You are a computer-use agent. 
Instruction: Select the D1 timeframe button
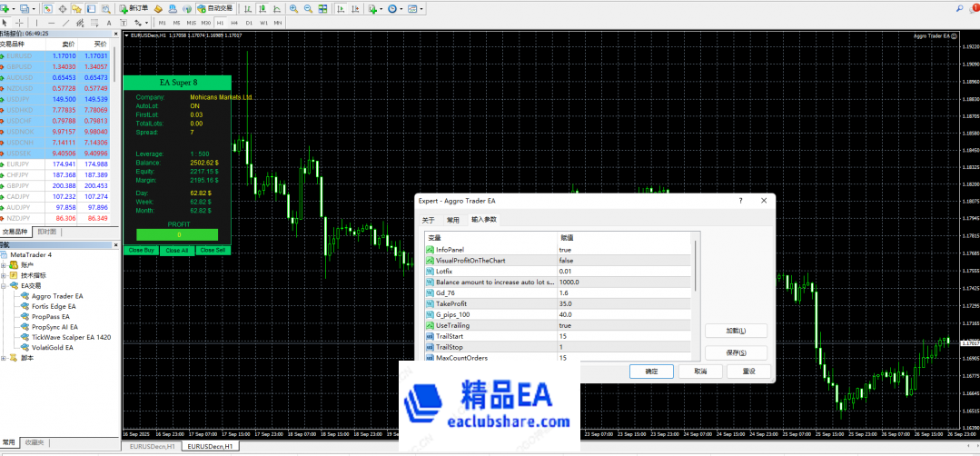(x=249, y=22)
